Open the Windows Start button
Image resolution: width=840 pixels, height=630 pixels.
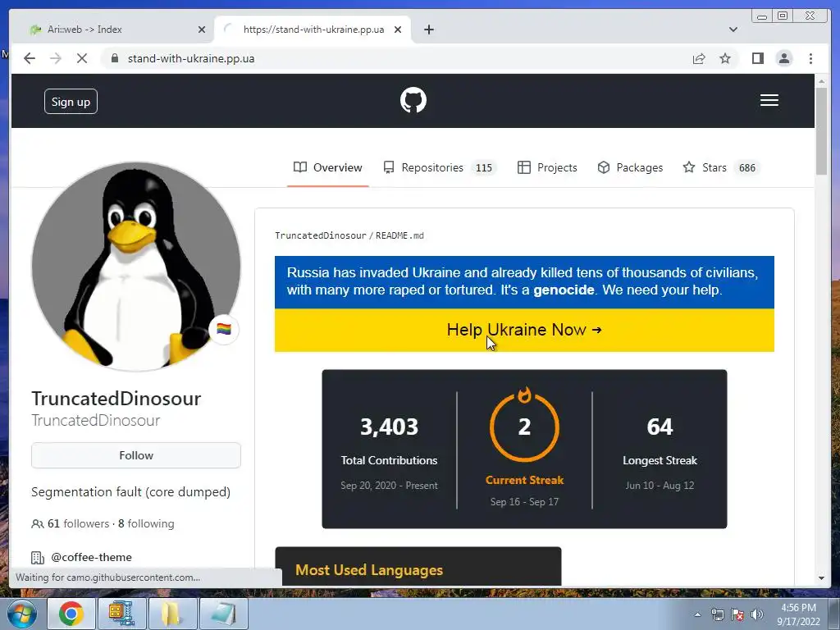21,614
